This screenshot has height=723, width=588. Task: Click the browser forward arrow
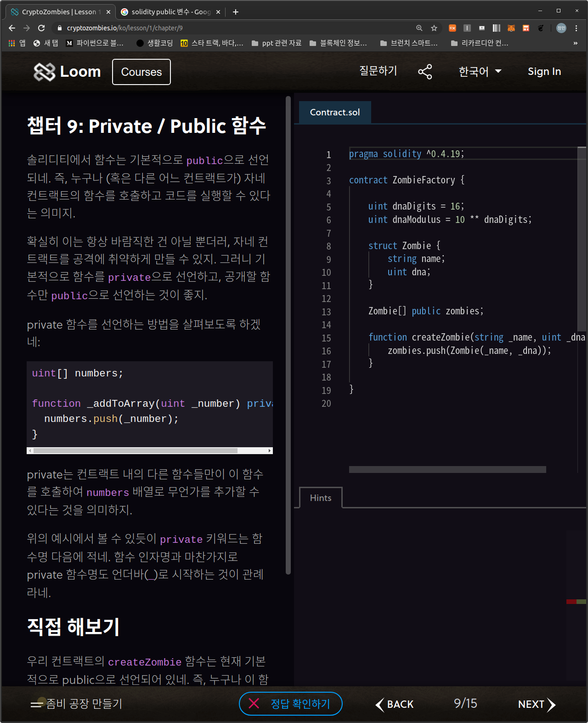tap(27, 28)
